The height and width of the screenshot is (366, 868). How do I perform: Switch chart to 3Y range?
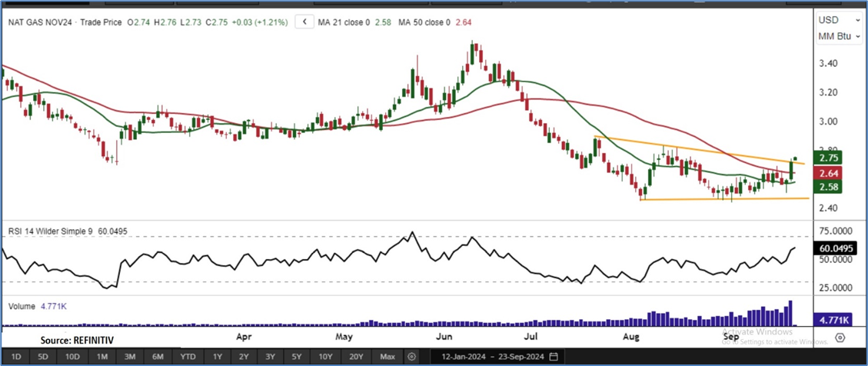[x=270, y=356]
